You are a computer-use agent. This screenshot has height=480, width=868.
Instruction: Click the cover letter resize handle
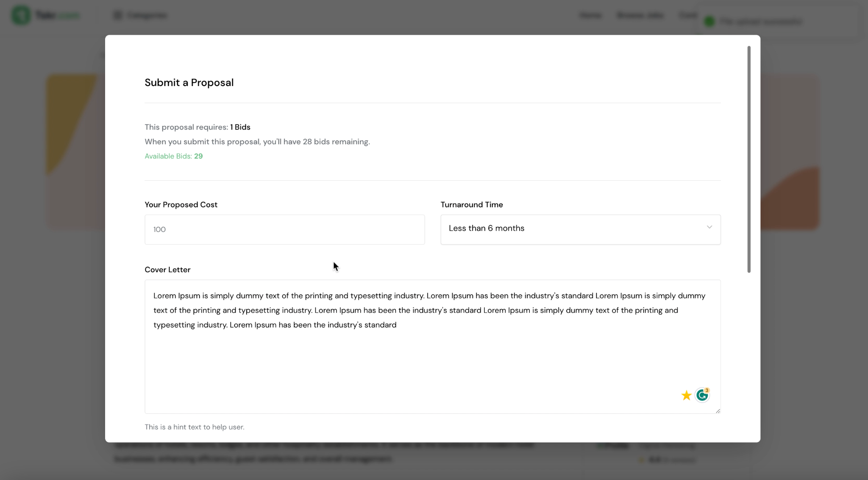click(718, 410)
